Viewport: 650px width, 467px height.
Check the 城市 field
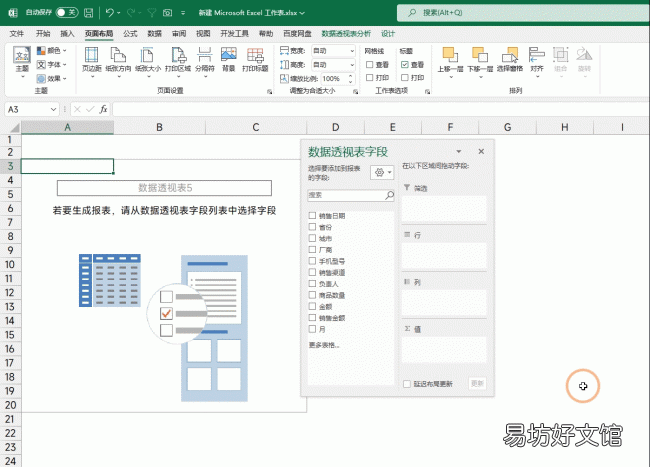click(312, 238)
